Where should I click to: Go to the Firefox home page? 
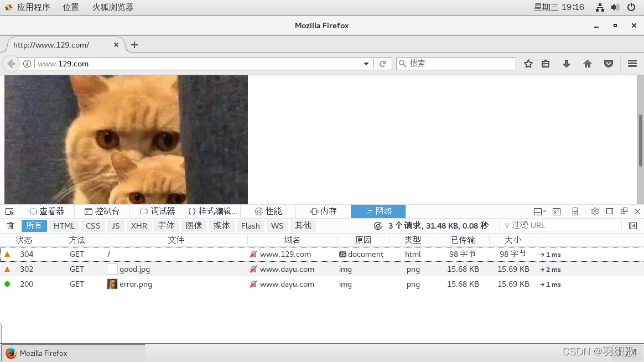(x=588, y=64)
